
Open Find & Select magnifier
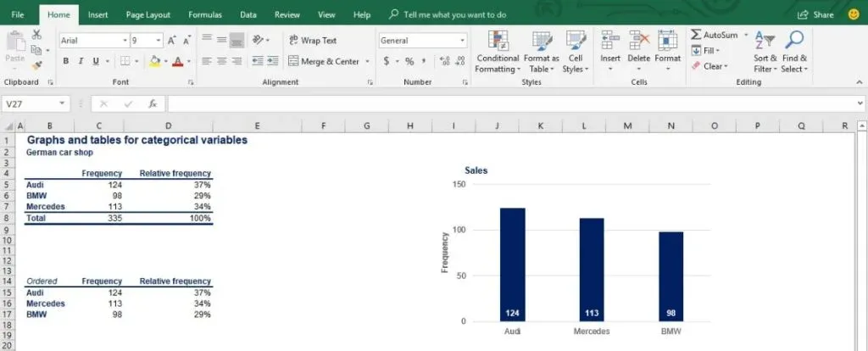click(794, 41)
